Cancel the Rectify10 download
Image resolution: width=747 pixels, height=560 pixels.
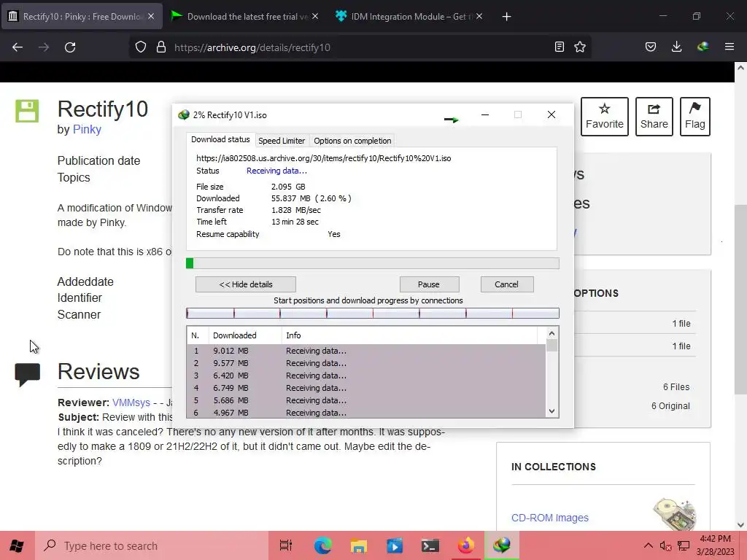(506, 284)
